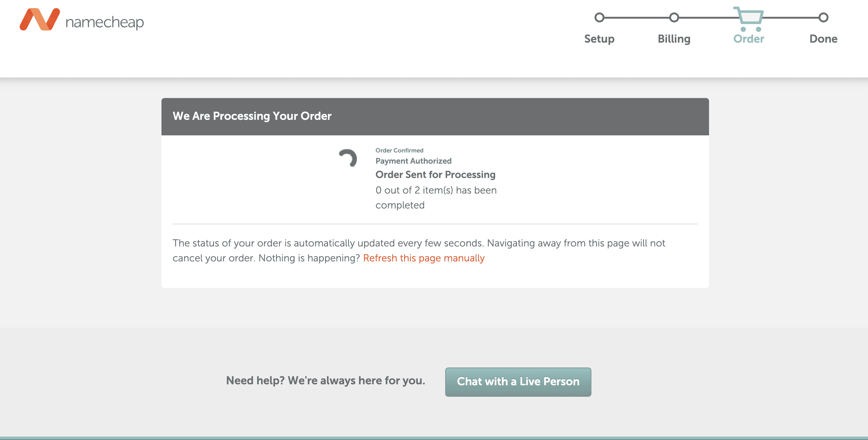Click the namecheap wordmark text
Screen dimensions: 868x440
(105, 23)
